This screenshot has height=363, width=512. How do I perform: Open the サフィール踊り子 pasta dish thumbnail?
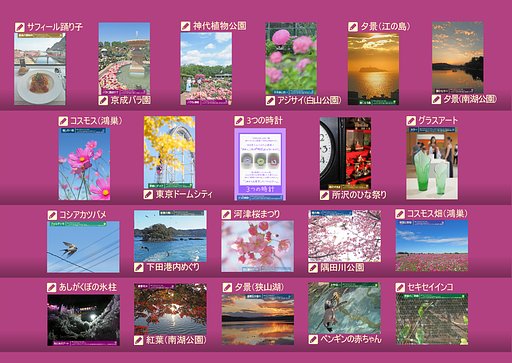point(40,69)
